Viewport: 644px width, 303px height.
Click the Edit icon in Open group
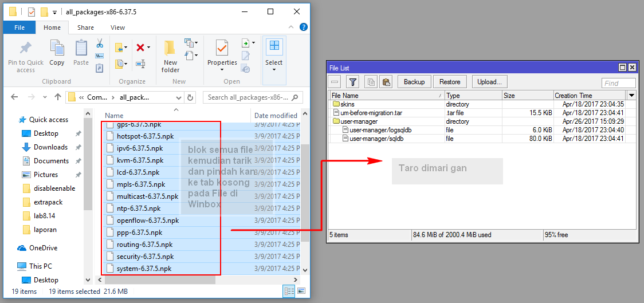pyautogui.click(x=246, y=56)
